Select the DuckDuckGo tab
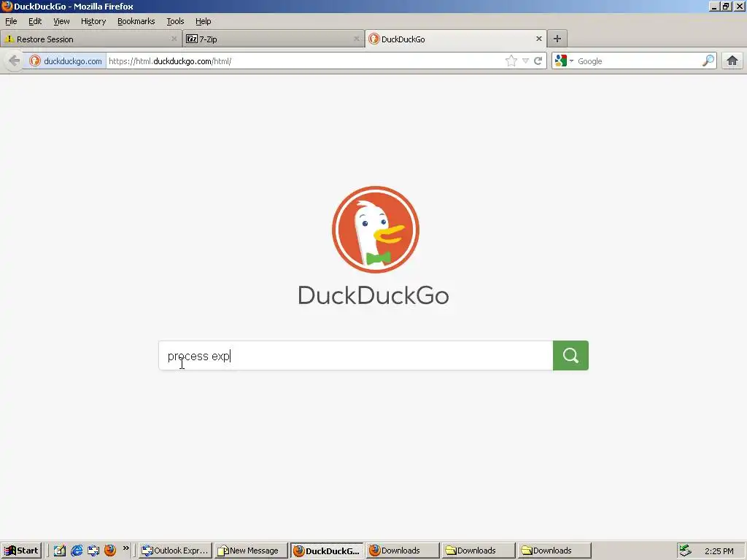This screenshot has width=747, height=560. click(456, 39)
